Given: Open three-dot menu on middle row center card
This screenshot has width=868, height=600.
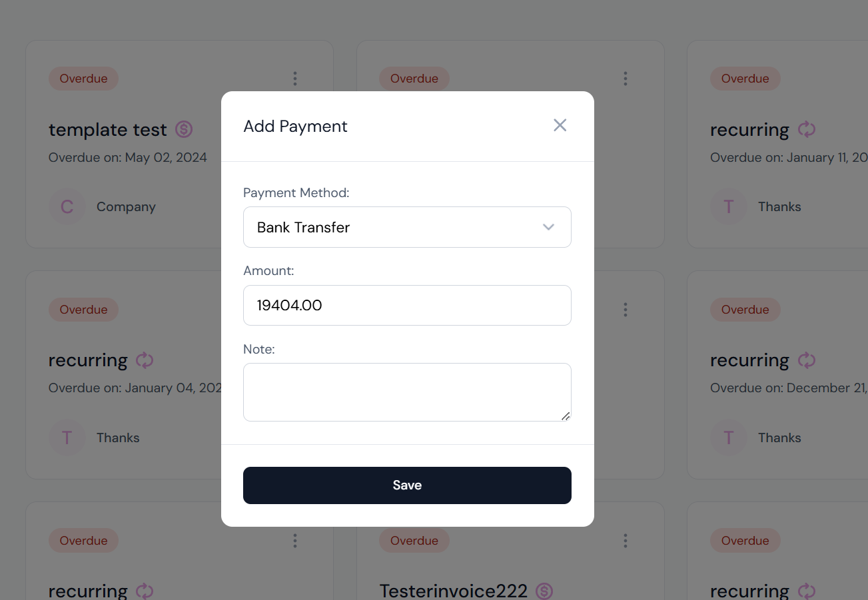Looking at the screenshot, I should pos(626,310).
